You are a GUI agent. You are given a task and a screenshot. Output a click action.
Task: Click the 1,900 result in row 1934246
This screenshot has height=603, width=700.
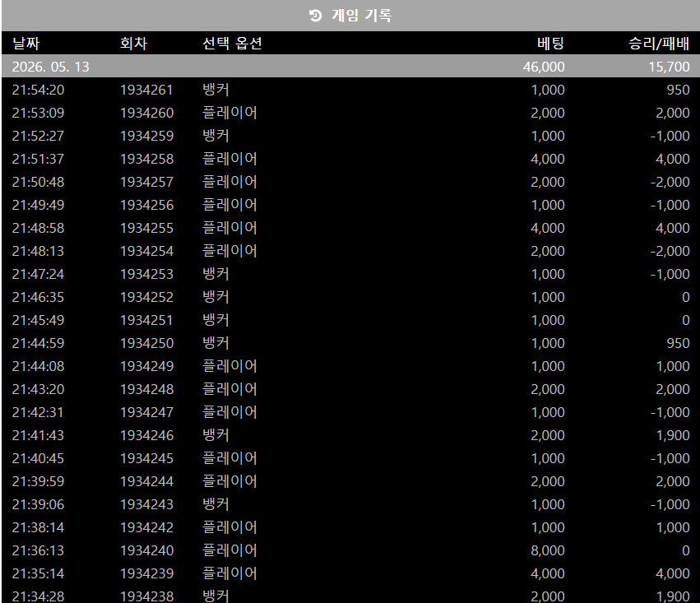[x=673, y=435]
